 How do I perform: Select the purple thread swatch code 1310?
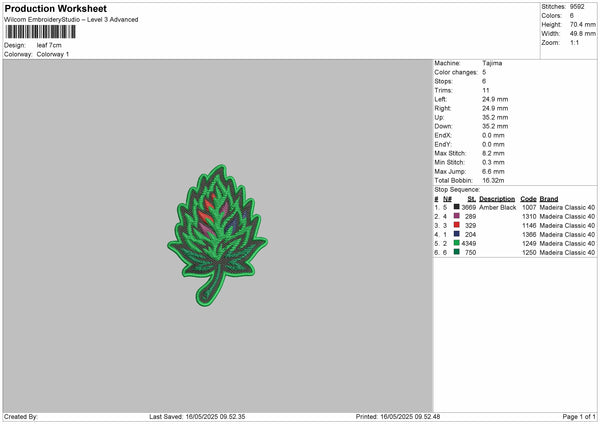click(x=457, y=216)
